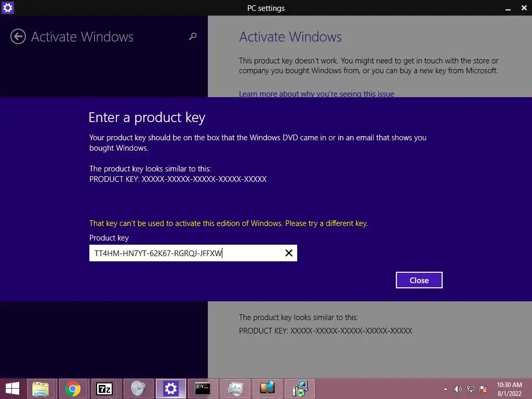Open the Windows Start button
This screenshot has width=532, height=399.
click(x=12, y=389)
